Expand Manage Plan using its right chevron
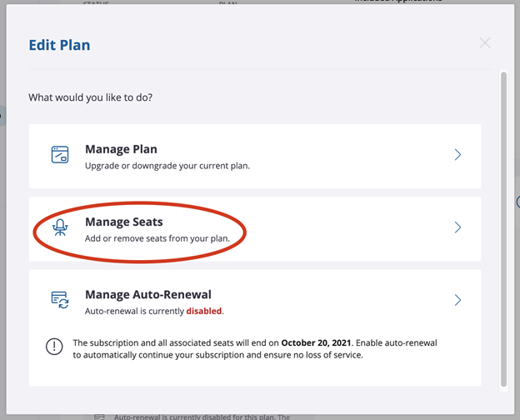520x420 pixels. (x=457, y=155)
